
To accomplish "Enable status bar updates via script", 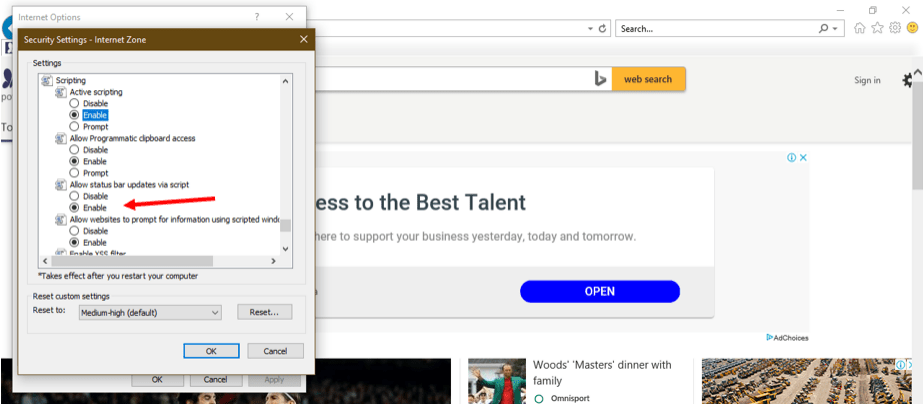I will (x=74, y=208).
